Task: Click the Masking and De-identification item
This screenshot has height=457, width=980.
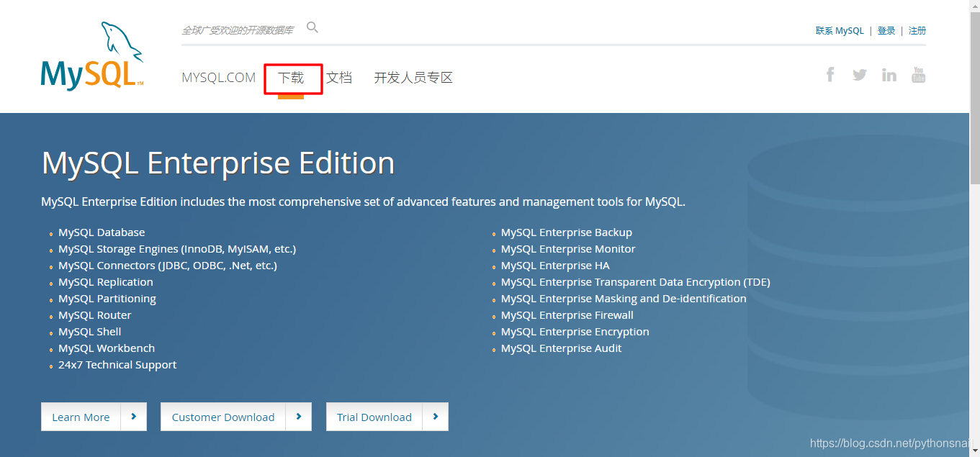Action: 624,299
